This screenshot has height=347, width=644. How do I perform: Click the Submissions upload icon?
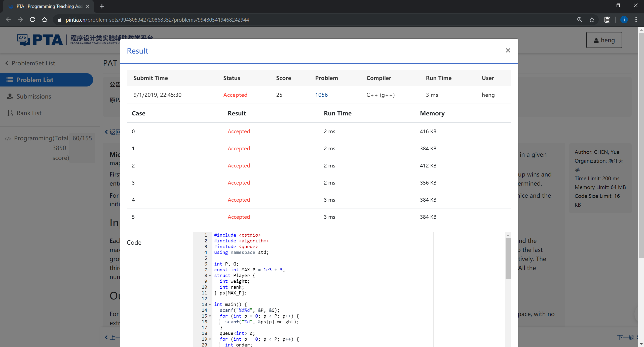tap(10, 96)
